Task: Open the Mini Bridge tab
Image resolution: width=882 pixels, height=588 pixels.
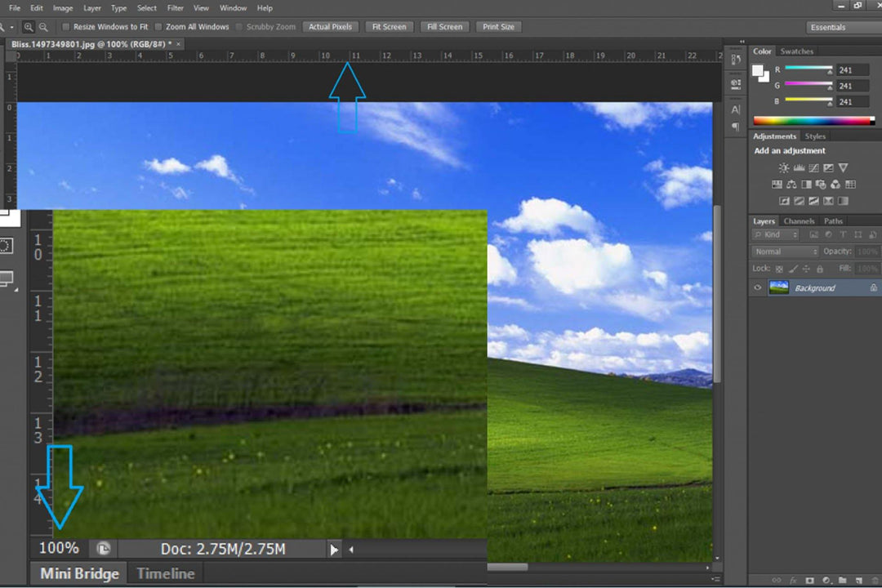Action: coord(79,573)
